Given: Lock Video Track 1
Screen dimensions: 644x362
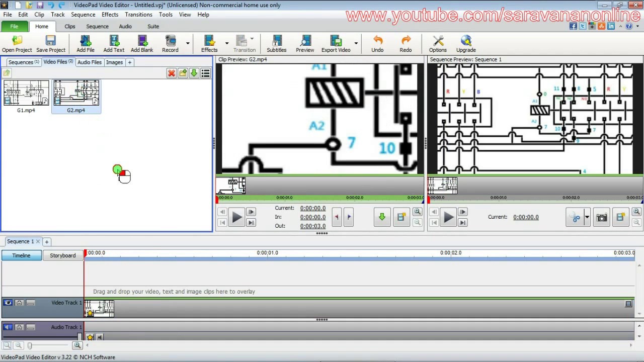Looking at the screenshot, I should tap(19, 303).
